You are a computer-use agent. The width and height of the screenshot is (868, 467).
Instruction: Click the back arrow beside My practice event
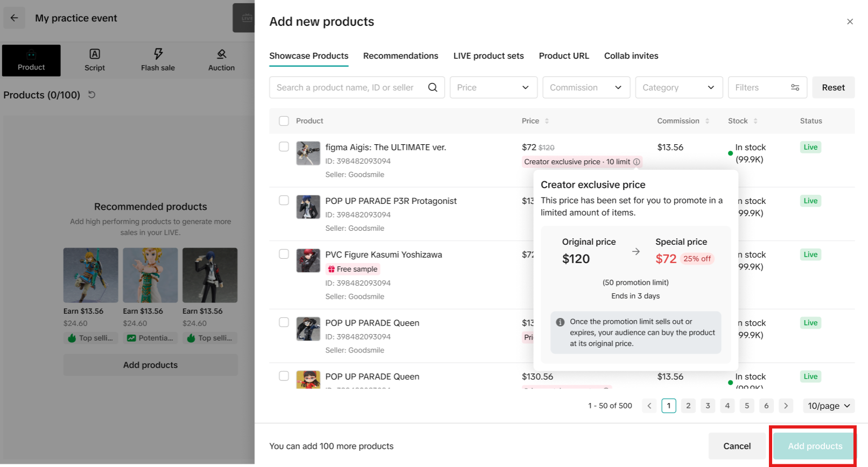click(15, 18)
